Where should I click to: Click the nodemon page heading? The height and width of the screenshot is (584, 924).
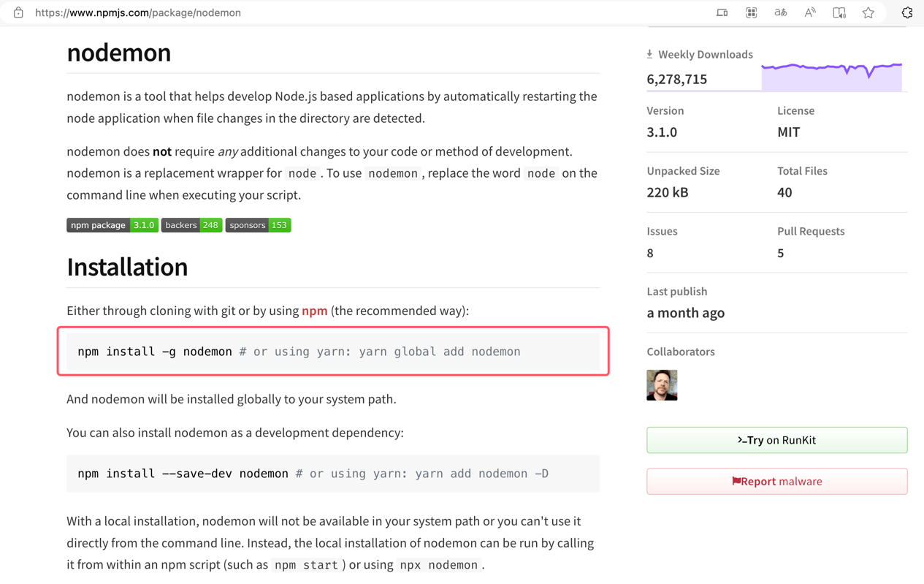click(x=119, y=53)
